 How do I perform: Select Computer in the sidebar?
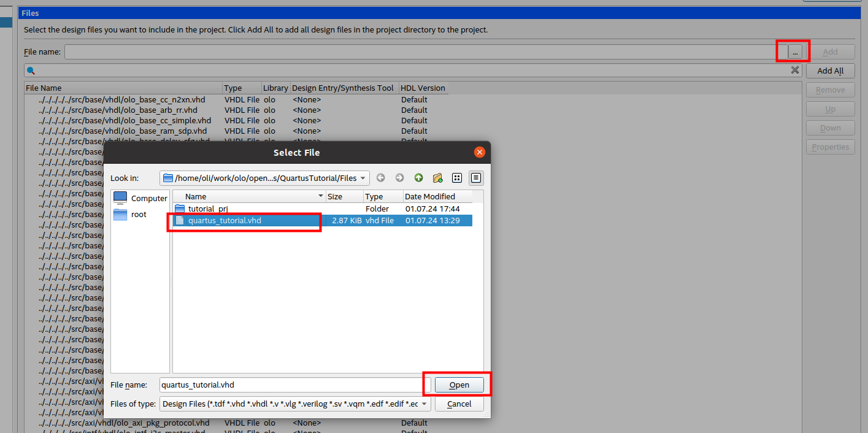140,198
